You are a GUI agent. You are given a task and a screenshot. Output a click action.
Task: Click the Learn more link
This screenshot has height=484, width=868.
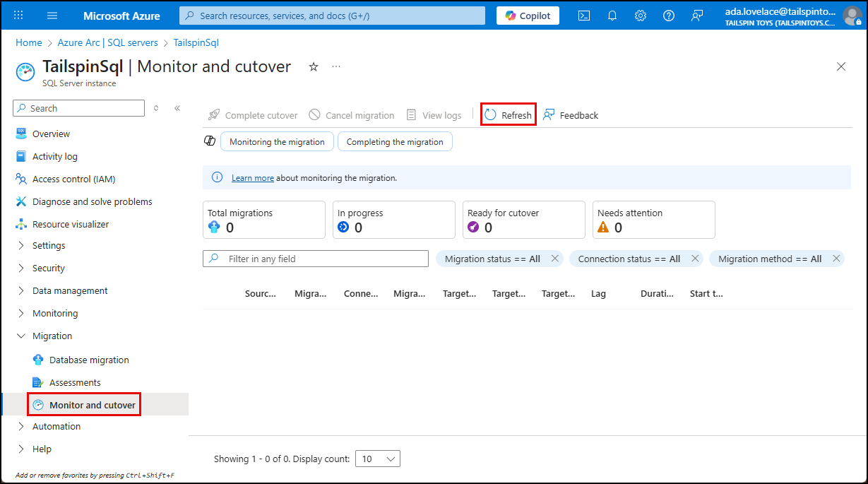click(x=252, y=178)
